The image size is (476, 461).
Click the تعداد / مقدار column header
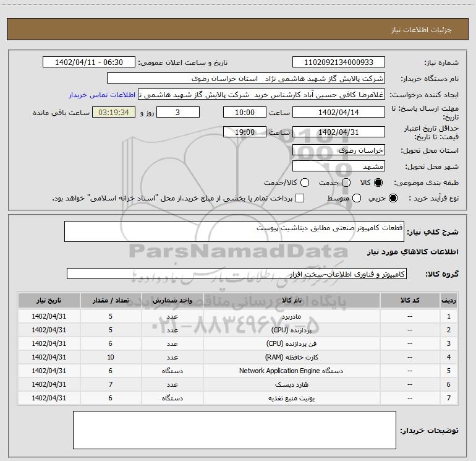click(x=111, y=301)
